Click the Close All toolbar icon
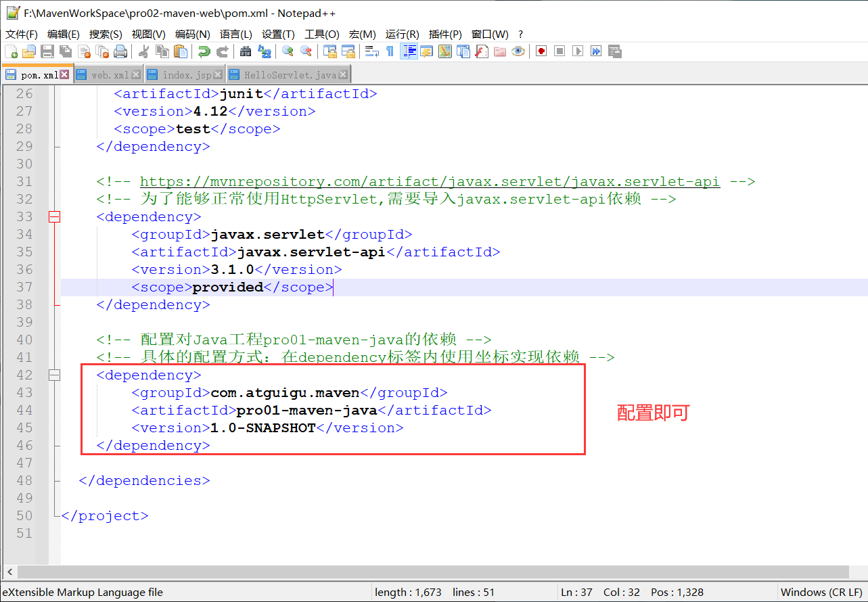The height and width of the screenshot is (602, 868). tap(103, 51)
